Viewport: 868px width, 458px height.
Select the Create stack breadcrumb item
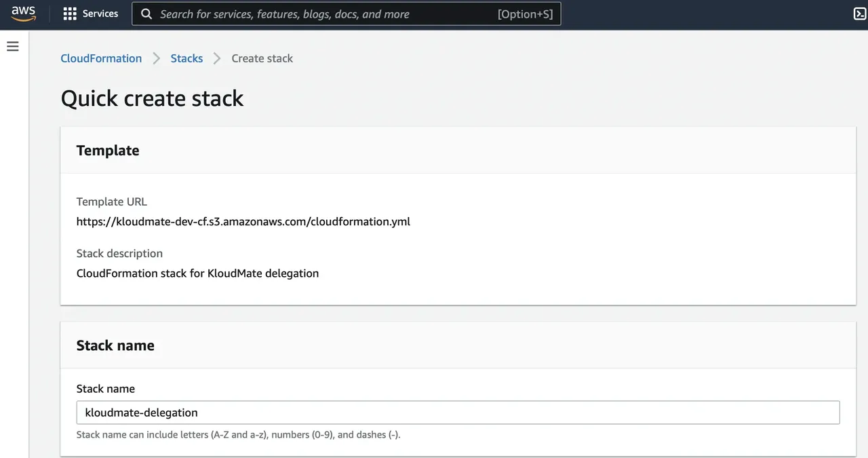click(262, 58)
